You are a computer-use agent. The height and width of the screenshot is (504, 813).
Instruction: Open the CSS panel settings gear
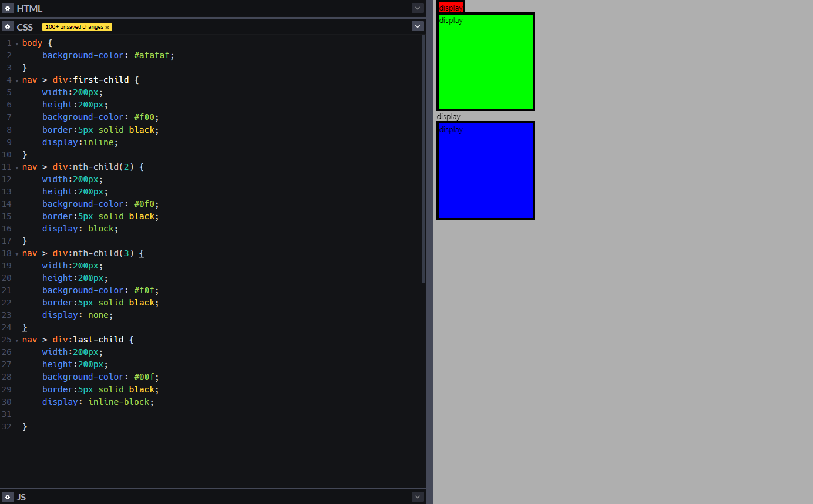(x=8, y=26)
